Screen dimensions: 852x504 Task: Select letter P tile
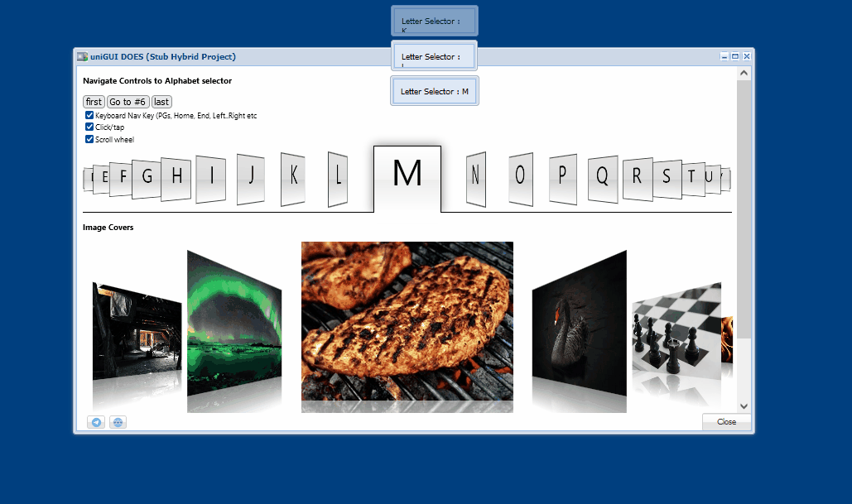(563, 178)
